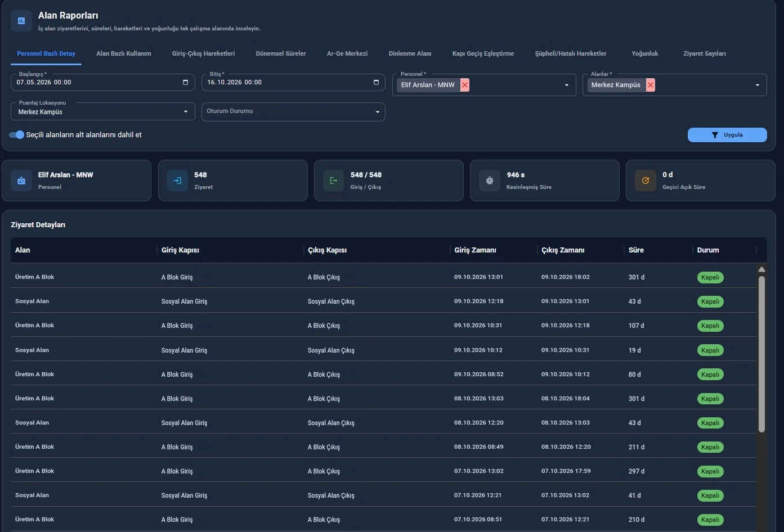Click the Kesinleşmiş Süre stopwatch icon

(489, 181)
